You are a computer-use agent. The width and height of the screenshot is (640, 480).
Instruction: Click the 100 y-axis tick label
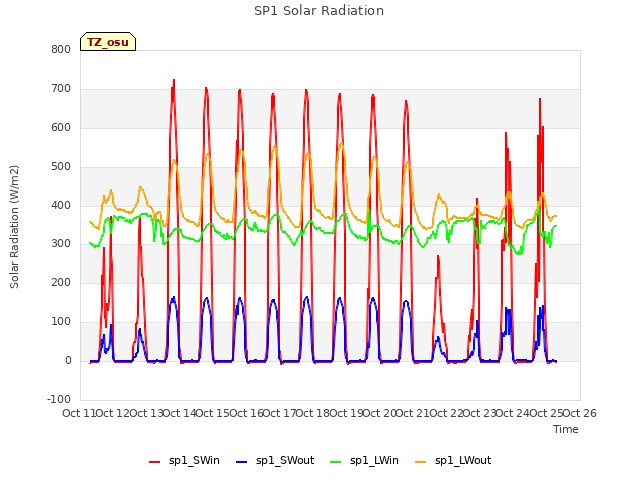coord(61,322)
